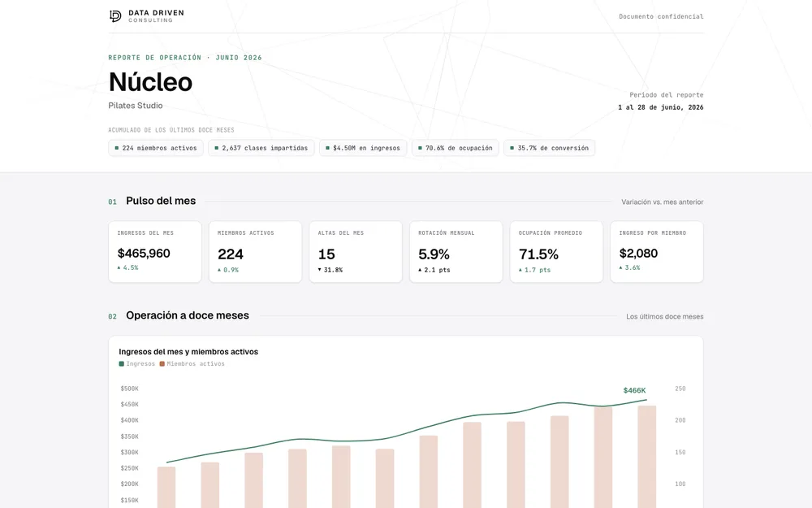The height and width of the screenshot is (508, 812).
Task: Click the '224 miembros activos' chip
Action: pyautogui.click(x=156, y=148)
